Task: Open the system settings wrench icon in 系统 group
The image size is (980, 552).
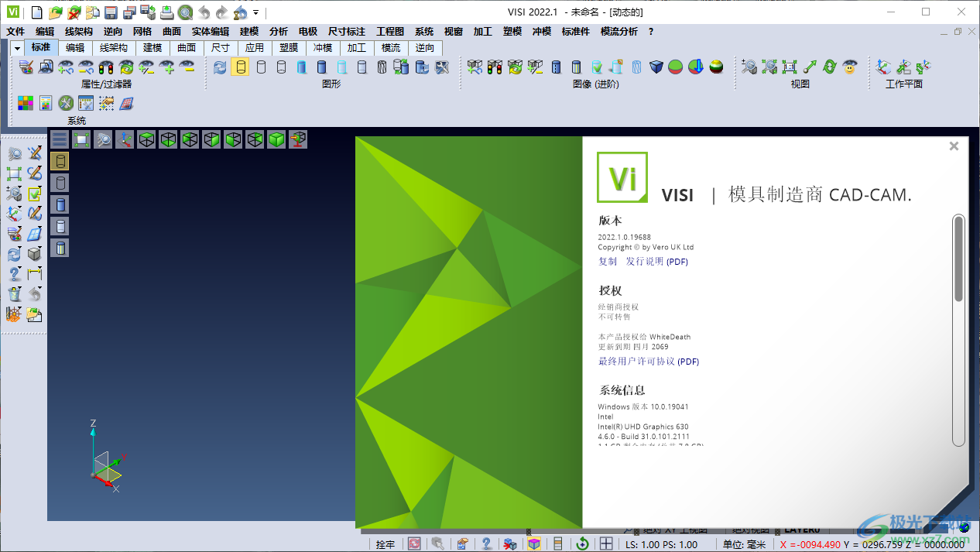Action: [x=66, y=103]
